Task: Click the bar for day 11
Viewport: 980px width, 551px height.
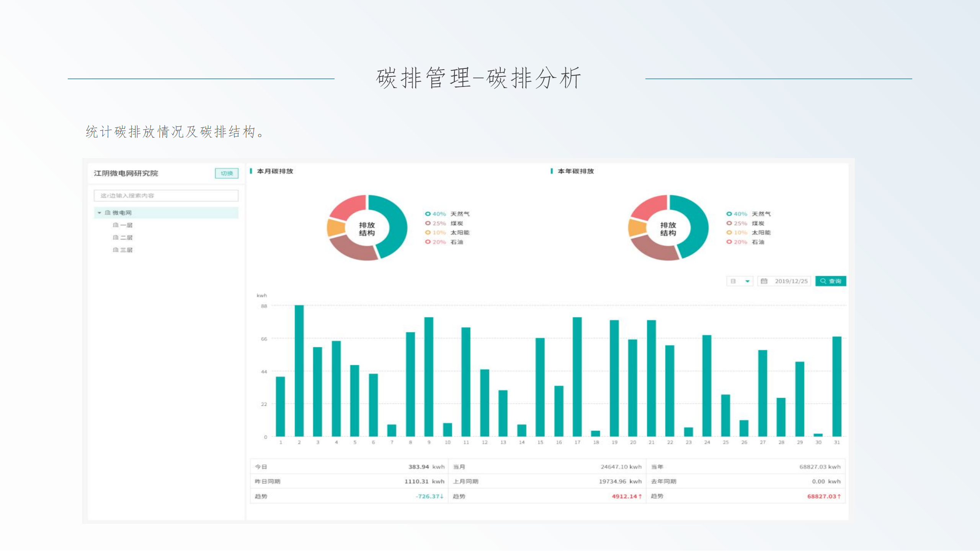Action: point(466,382)
